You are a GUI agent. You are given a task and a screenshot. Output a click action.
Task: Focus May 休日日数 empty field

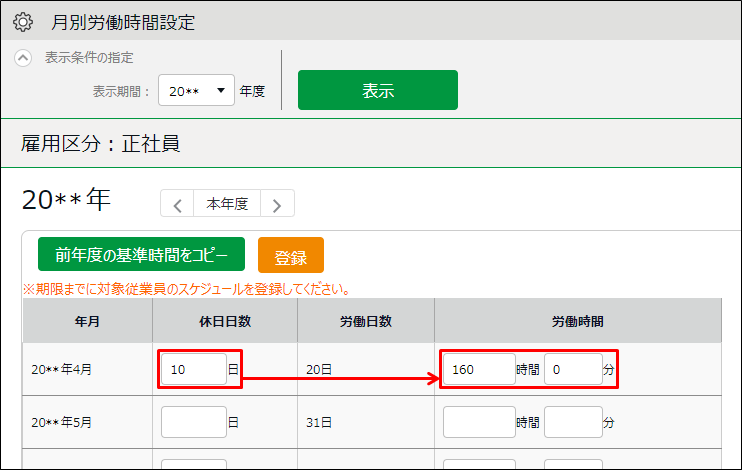(194, 422)
